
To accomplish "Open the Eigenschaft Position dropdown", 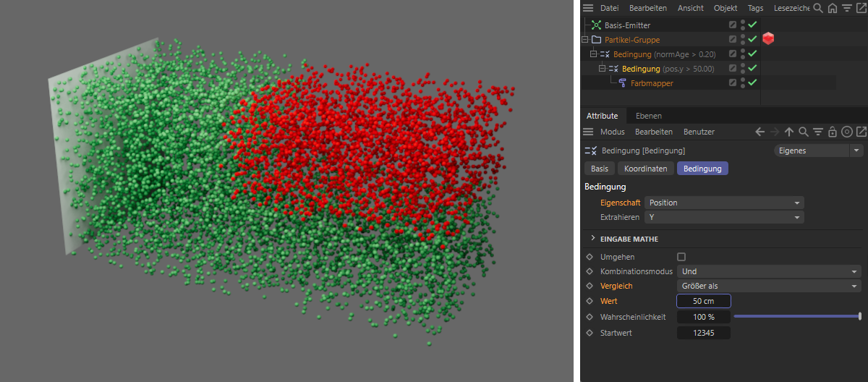I will click(724, 203).
